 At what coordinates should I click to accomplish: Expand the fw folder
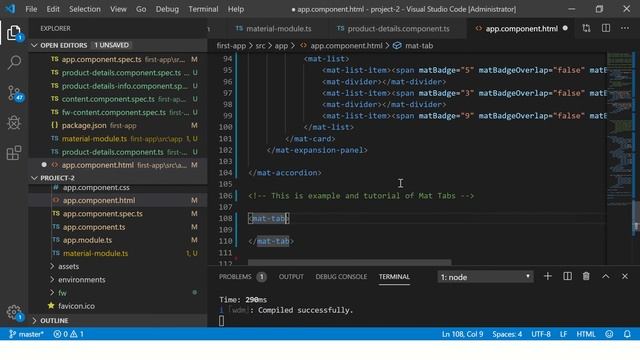62,293
